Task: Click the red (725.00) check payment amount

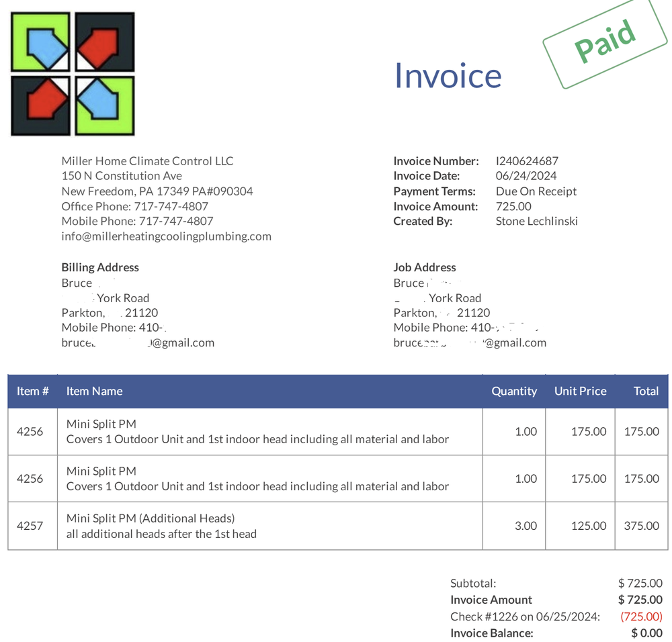Action: [x=641, y=616]
